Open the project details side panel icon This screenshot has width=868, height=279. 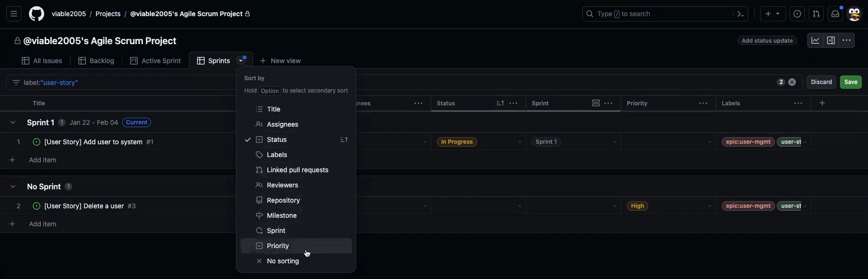pos(831,41)
